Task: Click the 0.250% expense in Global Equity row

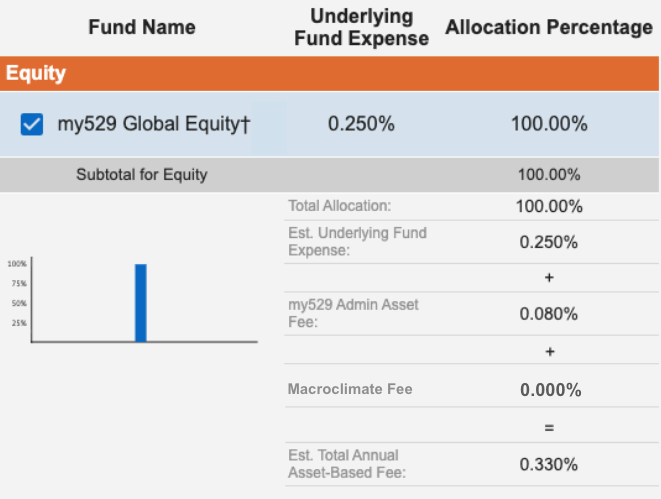Action: tap(361, 124)
